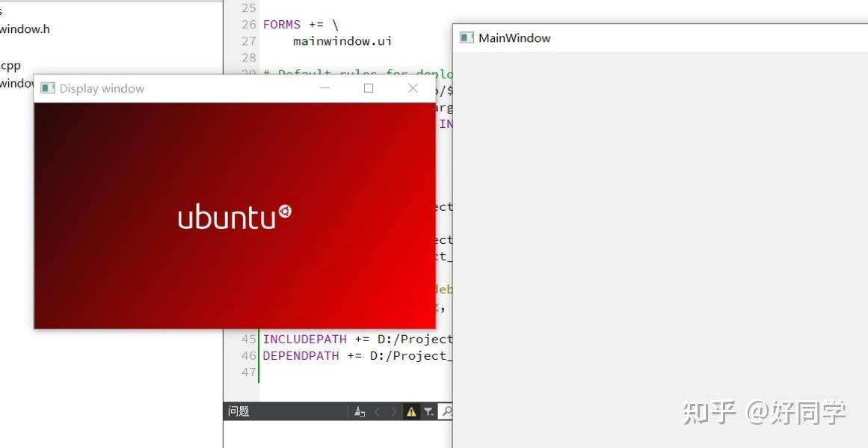Click the Display window title bar icon

(48, 88)
